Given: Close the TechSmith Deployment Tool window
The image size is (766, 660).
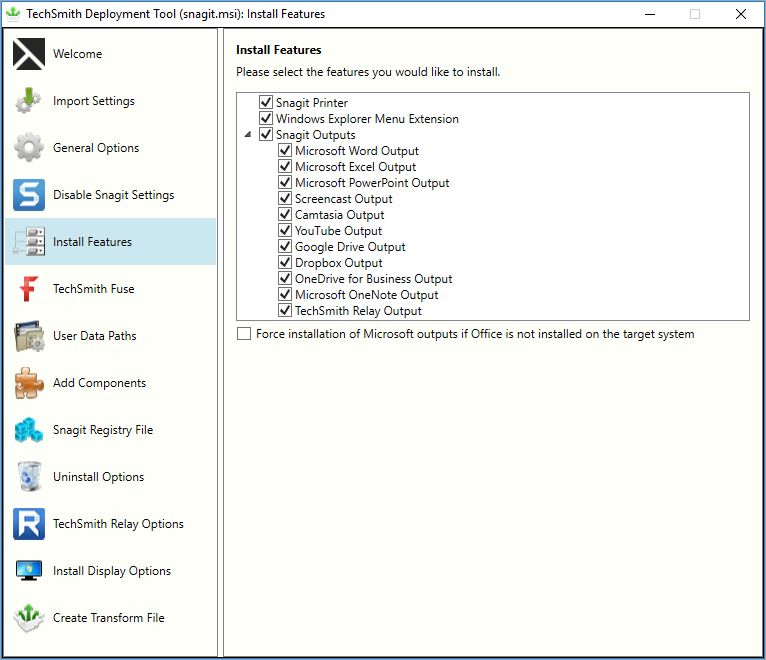Looking at the screenshot, I should point(741,14).
